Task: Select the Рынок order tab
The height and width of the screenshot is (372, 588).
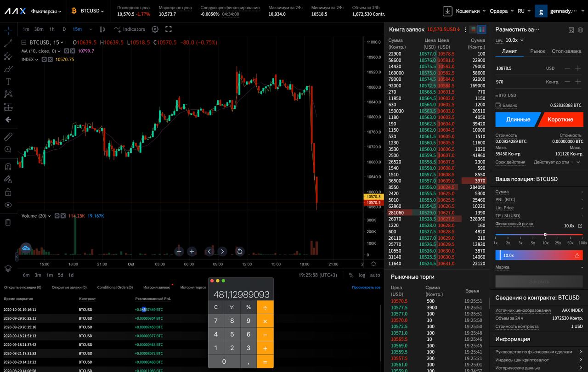Action: pos(537,51)
